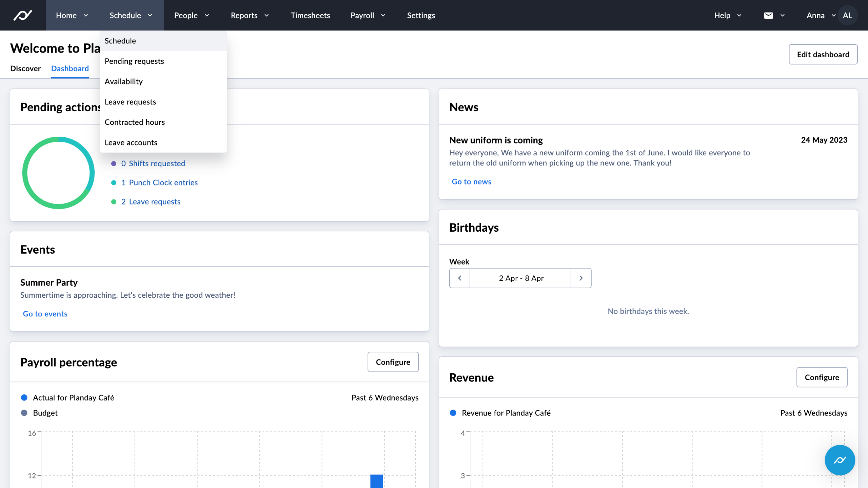Click the Planday logo in the navigation bar
This screenshot has width=868, height=488.
pyautogui.click(x=23, y=15)
